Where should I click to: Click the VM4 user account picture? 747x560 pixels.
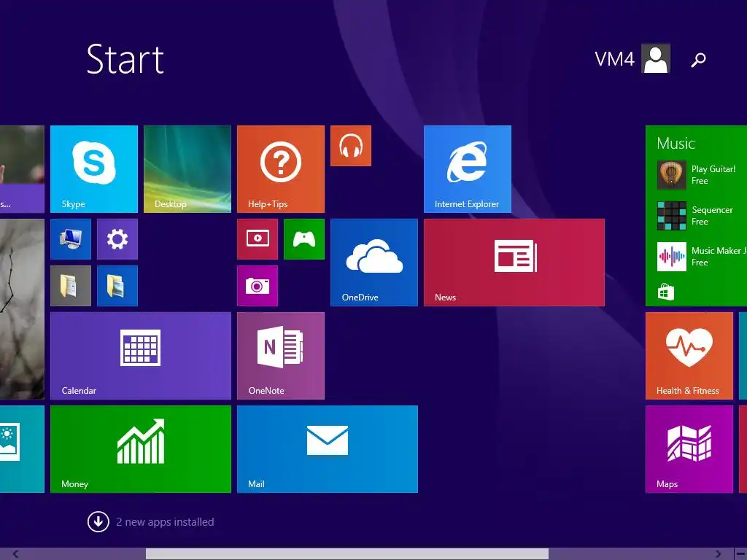[x=656, y=58]
